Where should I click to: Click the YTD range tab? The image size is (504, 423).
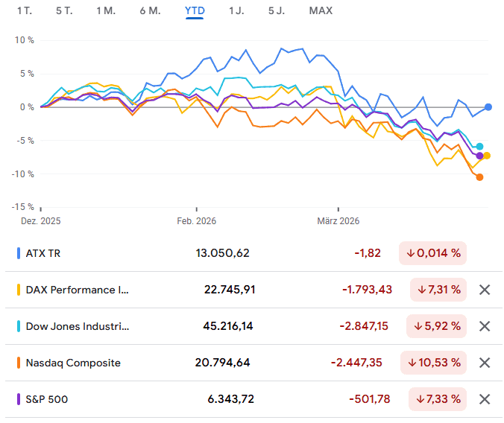[x=195, y=10]
